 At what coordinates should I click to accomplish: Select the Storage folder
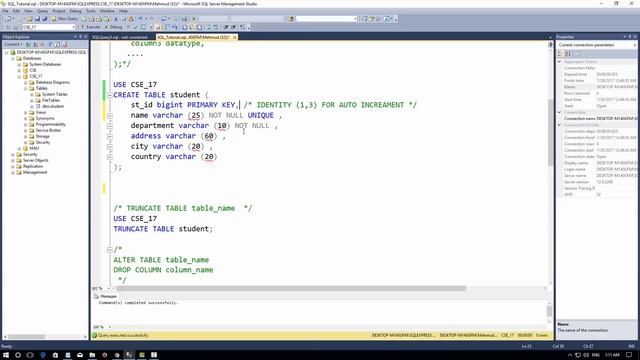click(x=42, y=136)
